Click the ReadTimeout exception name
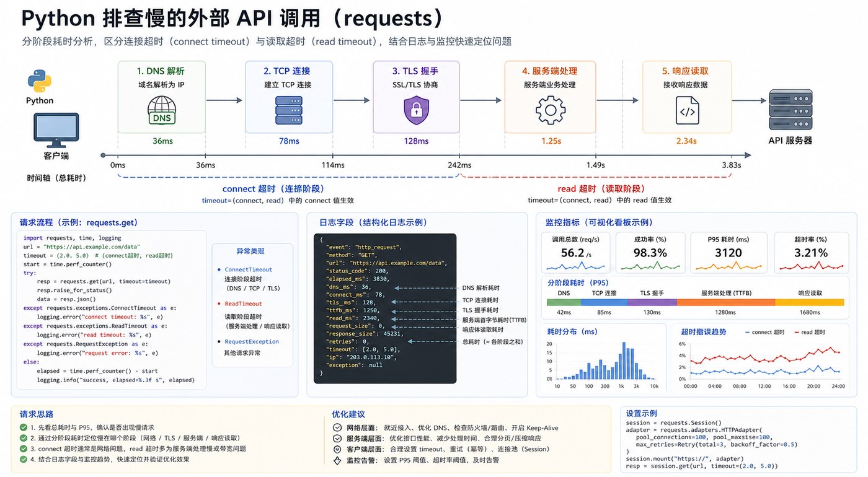The image size is (868, 477). point(243,304)
